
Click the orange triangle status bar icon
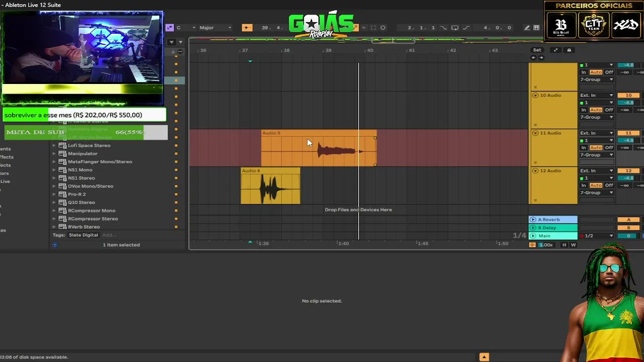coord(484,357)
